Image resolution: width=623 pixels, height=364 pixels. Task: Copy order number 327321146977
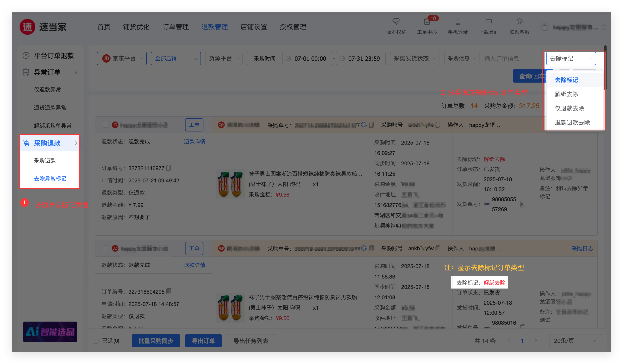pyautogui.click(x=169, y=168)
